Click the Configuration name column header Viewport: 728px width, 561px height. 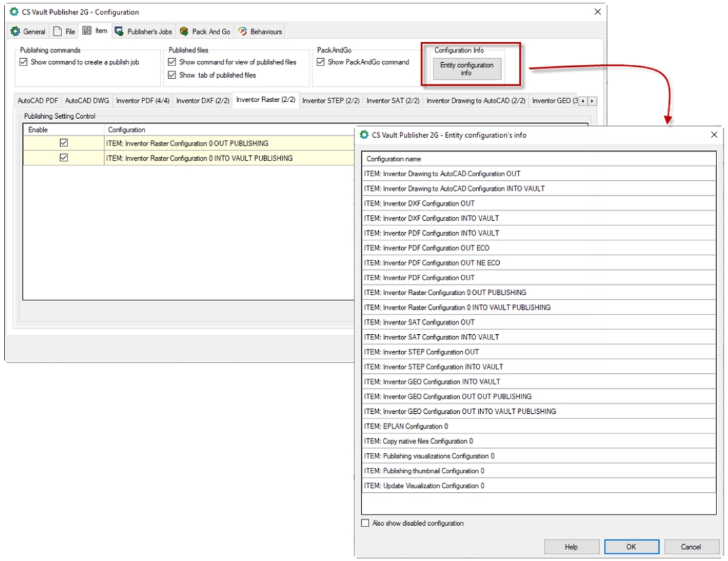coord(393,159)
